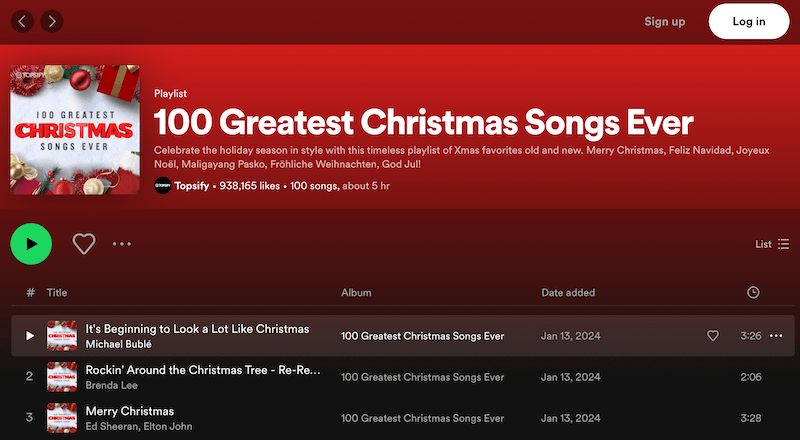Click the forward navigation arrow
This screenshot has width=800, height=440.
(51, 20)
